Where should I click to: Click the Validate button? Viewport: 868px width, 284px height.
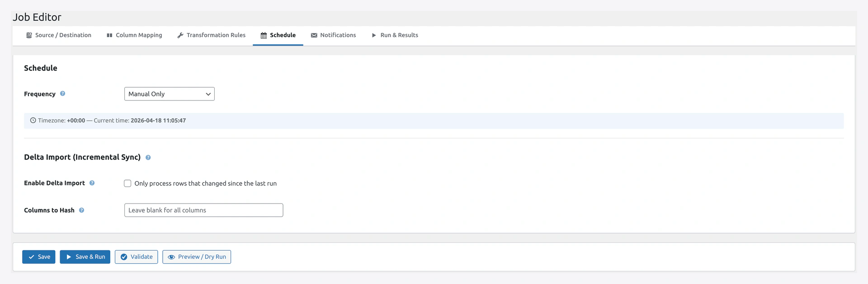click(x=136, y=257)
